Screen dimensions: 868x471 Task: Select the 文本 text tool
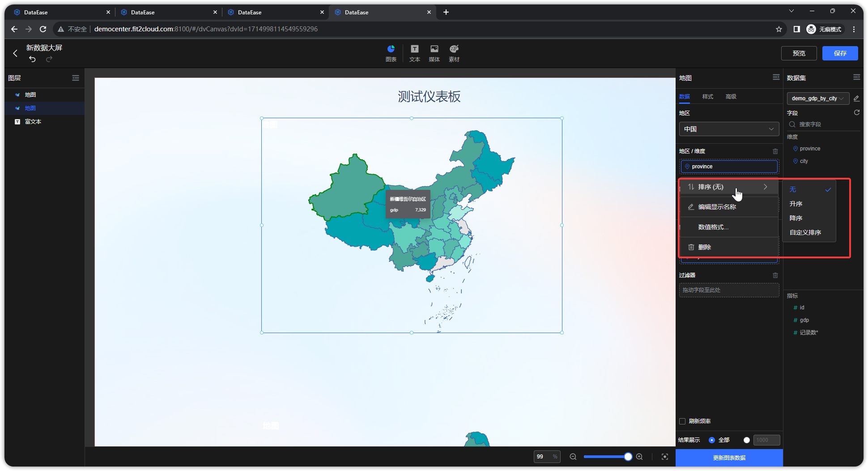tap(415, 53)
